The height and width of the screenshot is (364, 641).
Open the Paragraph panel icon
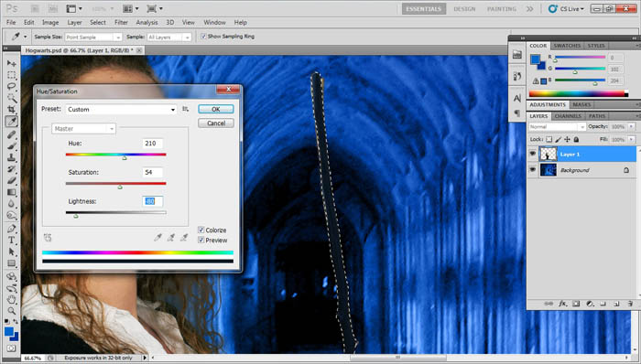pos(517,113)
